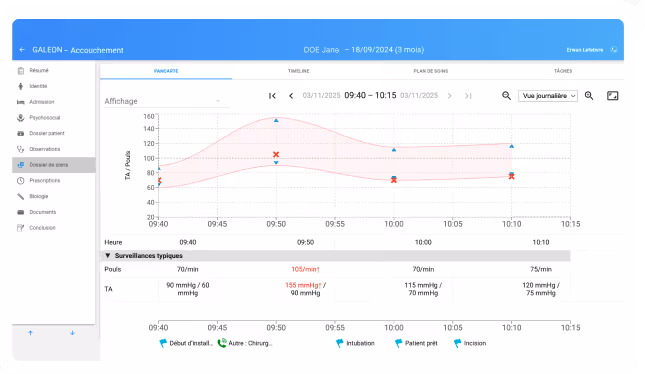Zoom in on the chart
Screen dimensions: 645x374
tap(589, 96)
